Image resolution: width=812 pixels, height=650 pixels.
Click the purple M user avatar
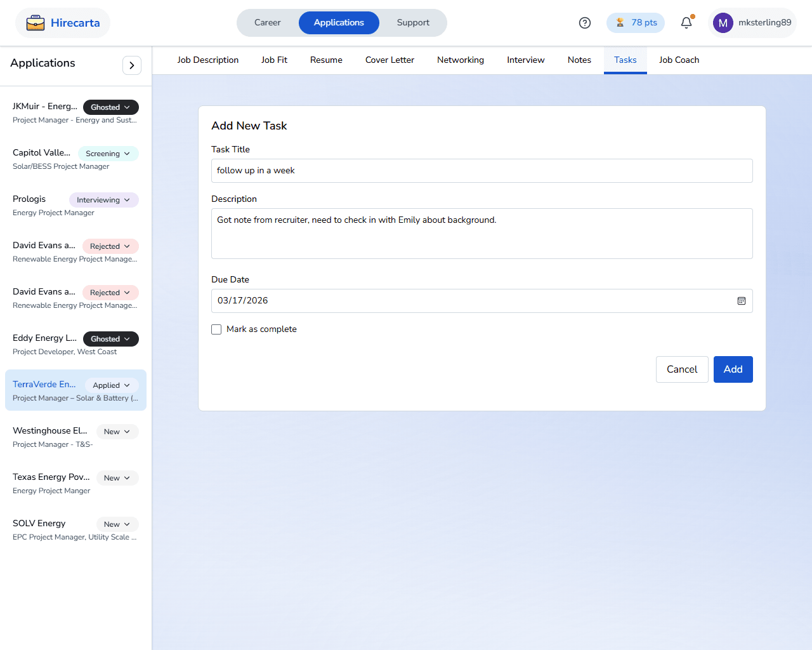click(x=723, y=23)
